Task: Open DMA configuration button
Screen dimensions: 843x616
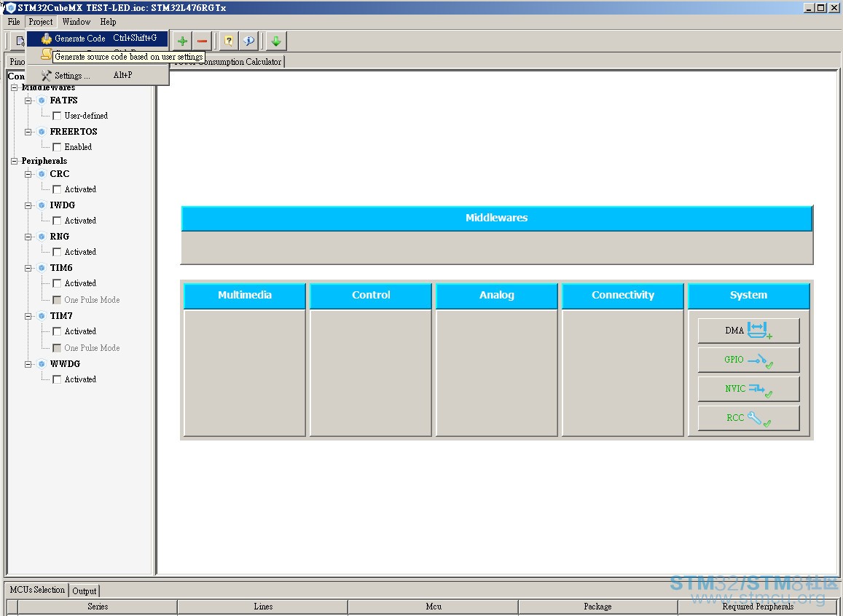Action: [748, 331]
